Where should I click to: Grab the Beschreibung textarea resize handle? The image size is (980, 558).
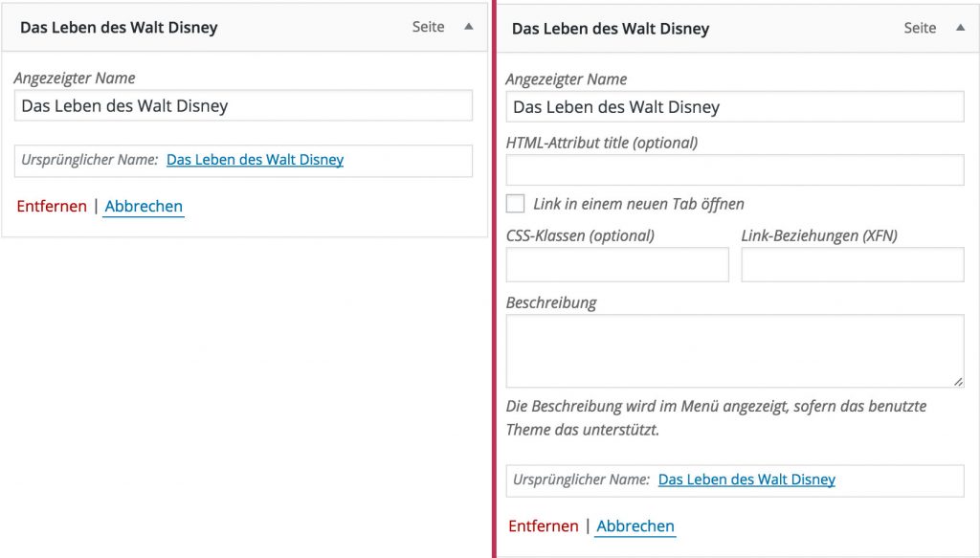click(958, 381)
